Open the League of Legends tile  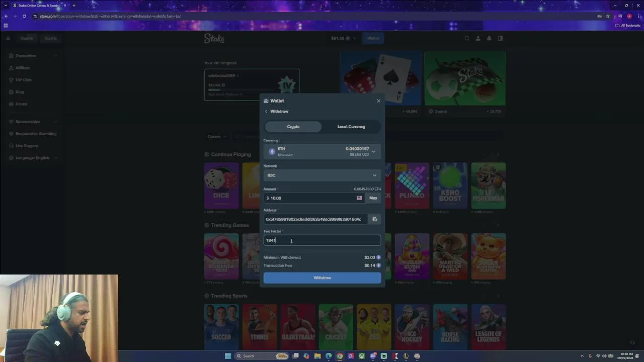click(489, 327)
